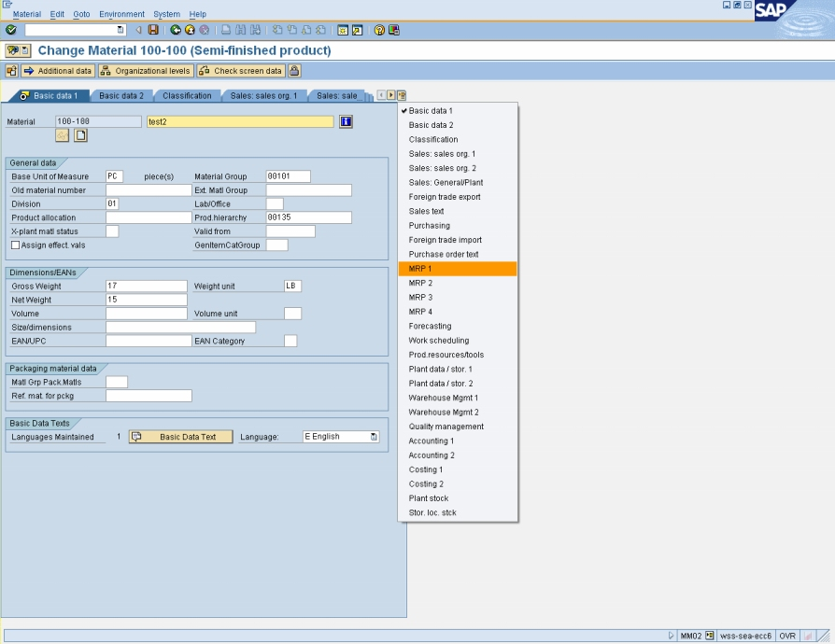The image size is (835, 644).
Task: Open the Help menu
Action: tap(198, 14)
